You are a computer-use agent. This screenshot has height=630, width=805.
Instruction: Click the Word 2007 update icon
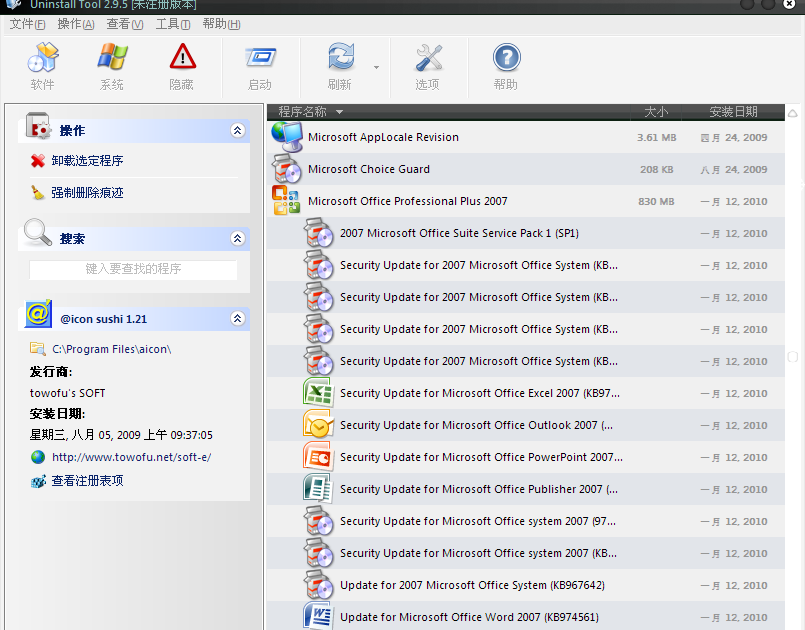(x=318, y=616)
